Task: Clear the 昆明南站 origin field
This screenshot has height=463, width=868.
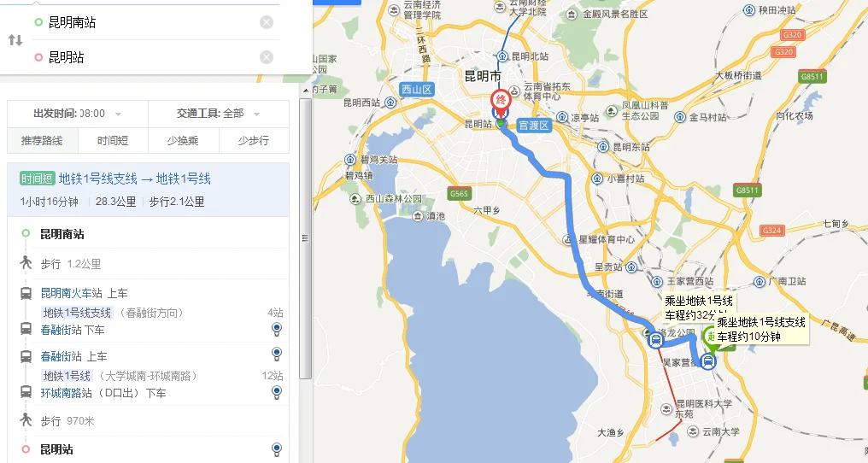Action: coord(267,22)
